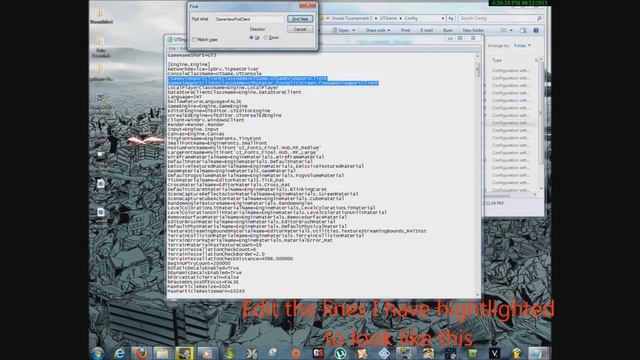The width and height of the screenshot is (640, 360).
Task: Click New folder in the Explorer toolbar
Action: click(x=473, y=30)
